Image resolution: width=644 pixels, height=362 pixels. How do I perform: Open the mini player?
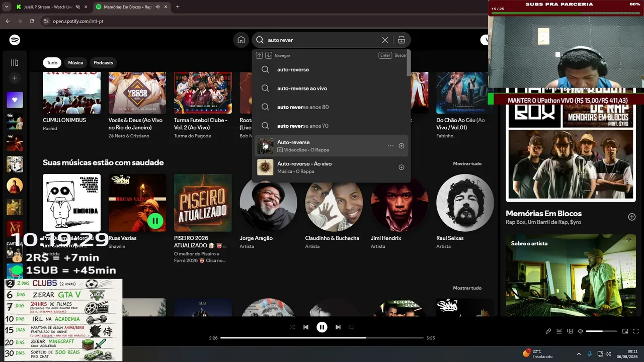[x=625, y=331]
